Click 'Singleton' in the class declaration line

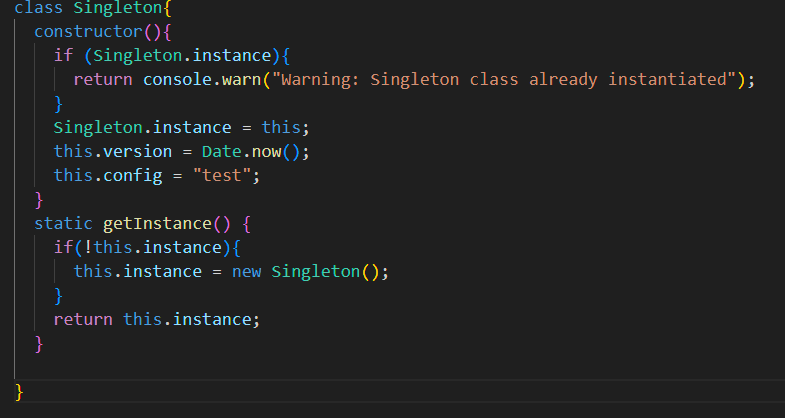click(118, 8)
